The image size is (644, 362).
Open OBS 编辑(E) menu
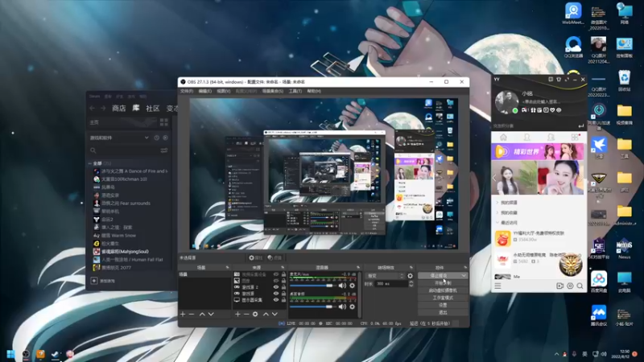coord(204,91)
